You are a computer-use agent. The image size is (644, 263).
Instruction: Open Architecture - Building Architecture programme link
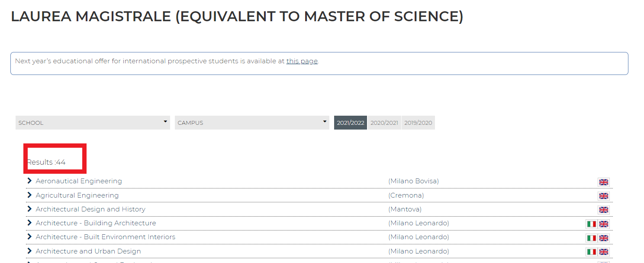pyautogui.click(x=96, y=223)
